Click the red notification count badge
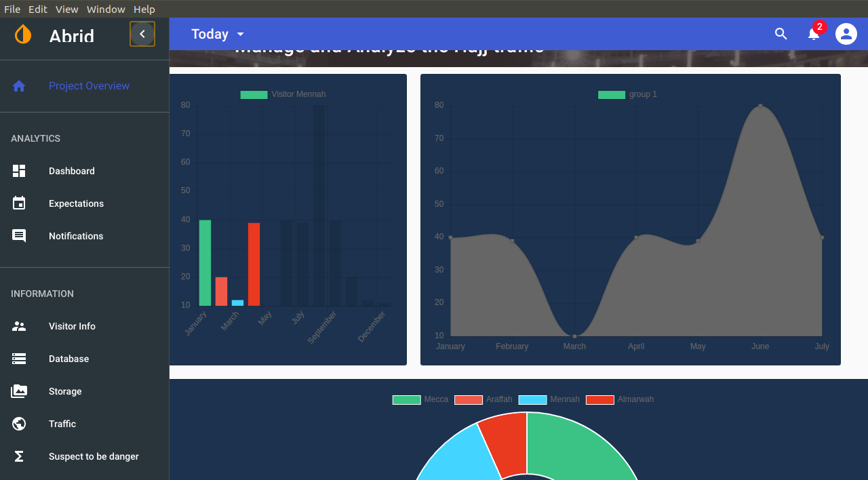Viewport: 868px width, 480px height. point(820,27)
